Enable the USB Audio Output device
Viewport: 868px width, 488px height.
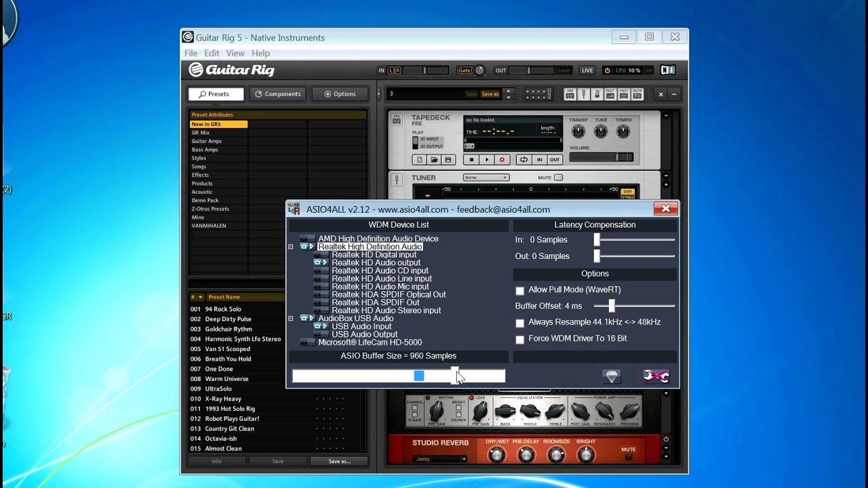pyautogui.click(x=321, y=334)
